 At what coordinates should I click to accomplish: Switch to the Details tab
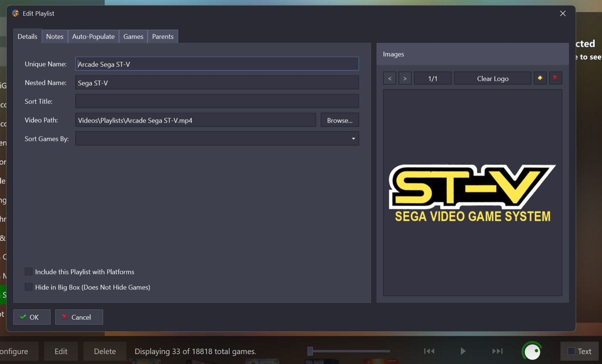[x=28, y=36]
